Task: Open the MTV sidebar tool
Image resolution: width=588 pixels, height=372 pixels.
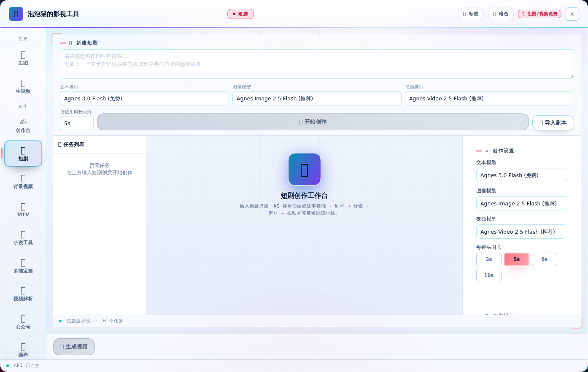Action: (23, 210)
